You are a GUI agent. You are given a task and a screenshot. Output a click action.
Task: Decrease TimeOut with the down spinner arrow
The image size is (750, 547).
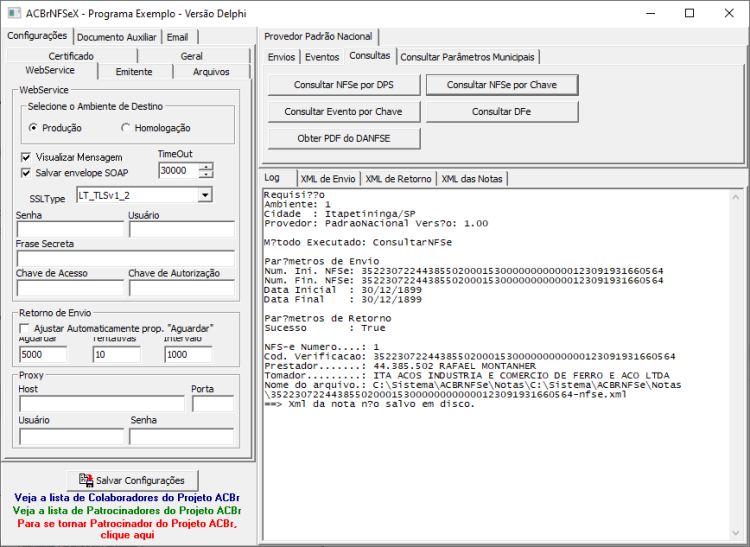(206, 174)
